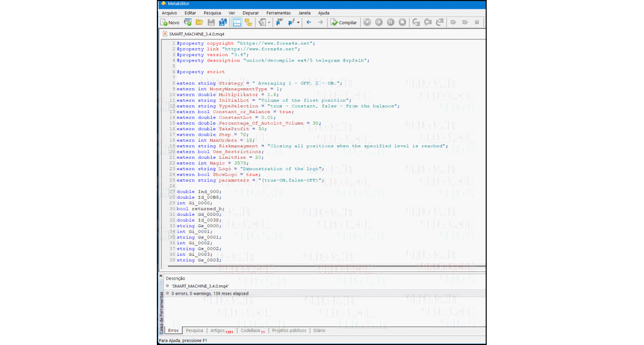Click the start debugging play icon
Screen dimensions: 644x345
tap(379, 23)
